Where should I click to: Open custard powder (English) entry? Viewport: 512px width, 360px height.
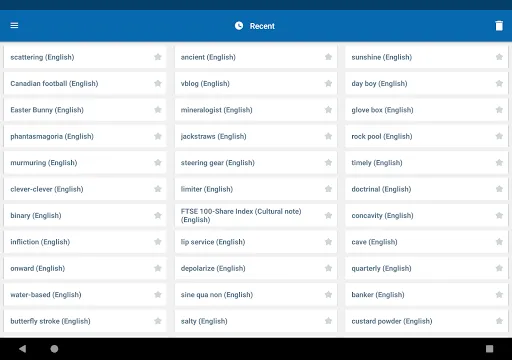click(x=426, y=321)
